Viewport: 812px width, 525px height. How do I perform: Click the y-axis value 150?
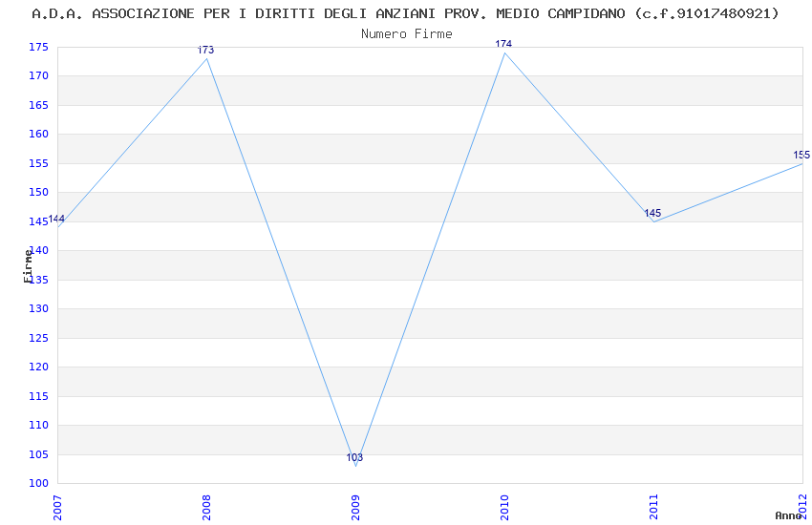coord(38,193)
